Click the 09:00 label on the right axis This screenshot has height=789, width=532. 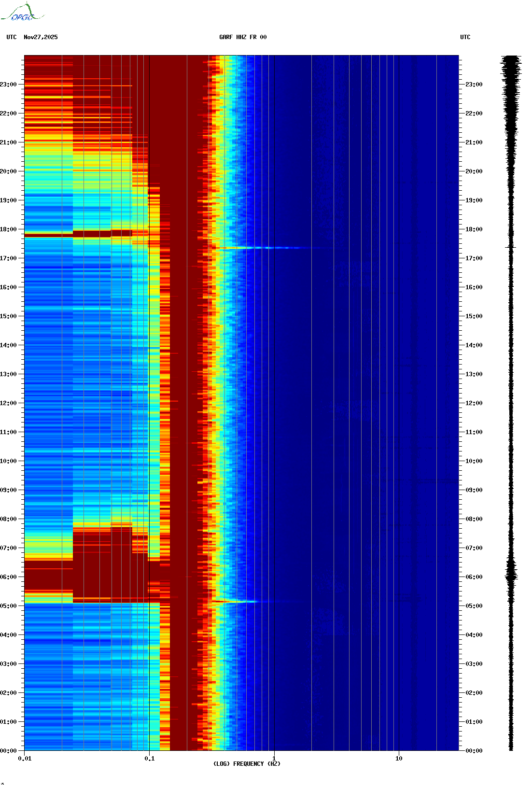click(474, 490)
